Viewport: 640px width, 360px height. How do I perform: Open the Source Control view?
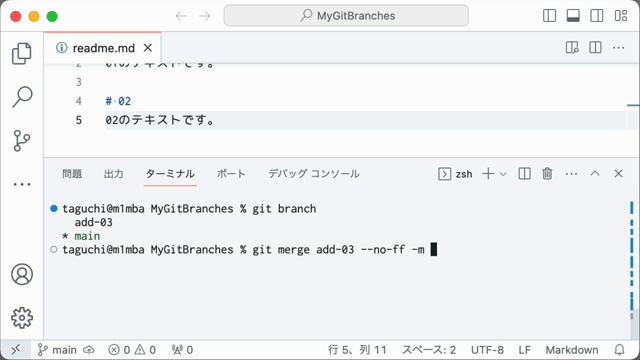[x=22, y=141]
